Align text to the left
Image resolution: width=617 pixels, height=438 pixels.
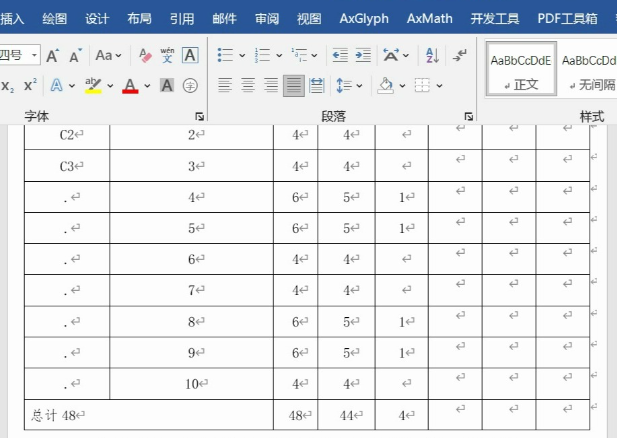(225, 86)
